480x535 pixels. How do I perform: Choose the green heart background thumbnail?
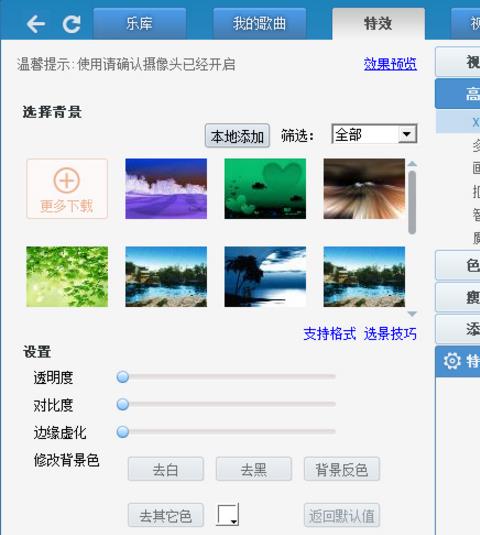pos(265,189)
